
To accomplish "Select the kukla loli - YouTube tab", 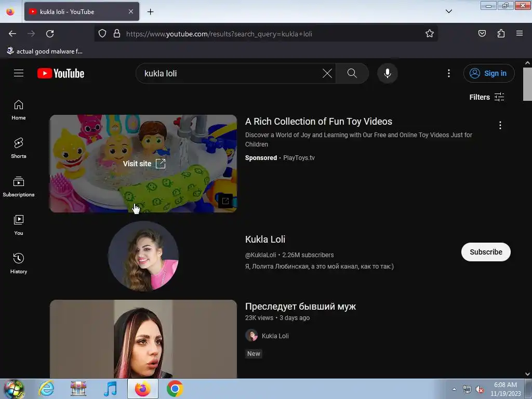I will (82, 11).
